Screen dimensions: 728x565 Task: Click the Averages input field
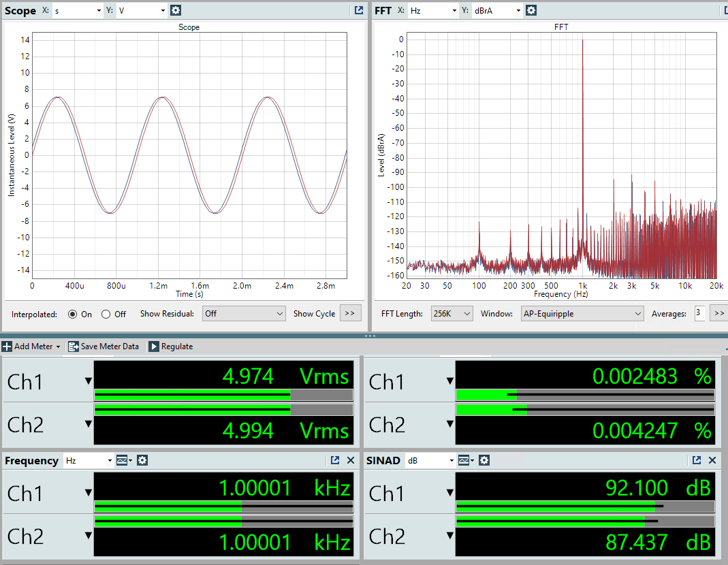pyautogui.click(x=699, y=314)
